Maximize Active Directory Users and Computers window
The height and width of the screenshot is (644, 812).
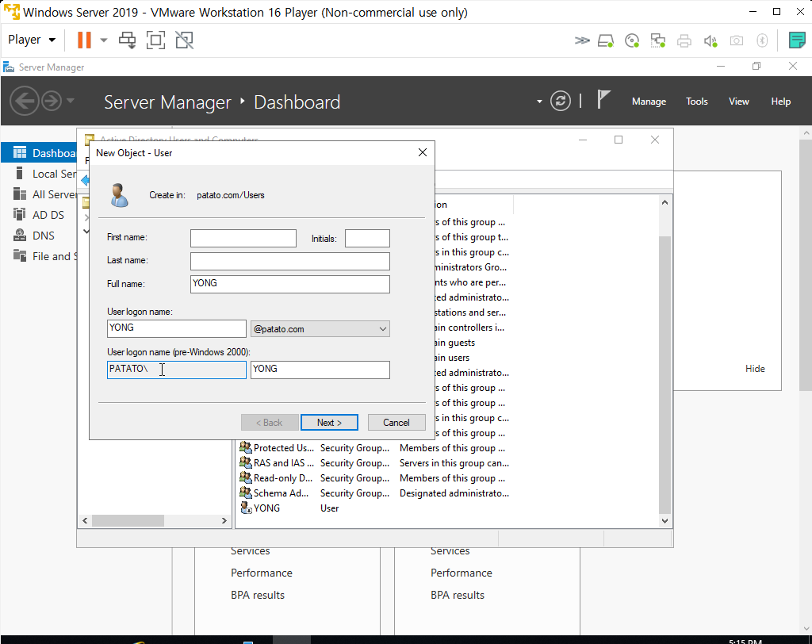point(619,140)
